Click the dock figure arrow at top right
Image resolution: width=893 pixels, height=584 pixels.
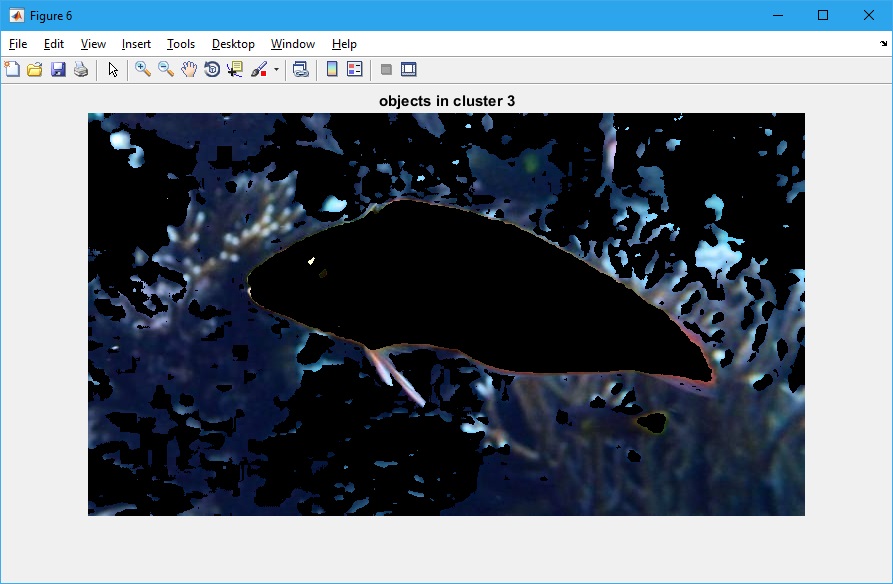pyautogui.click(x=883, y=44)
